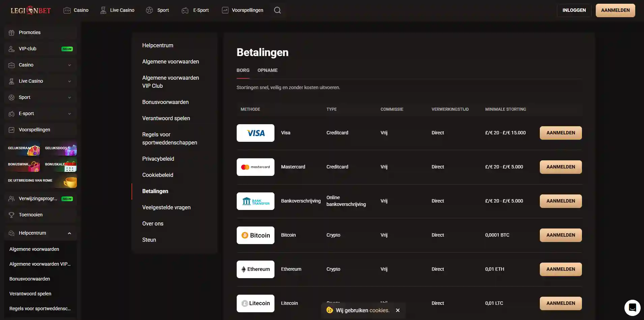The height and width of the screenshot is (320, 644).
Task: Expand the Live Casino sidebar section
Action: (69, 81)
